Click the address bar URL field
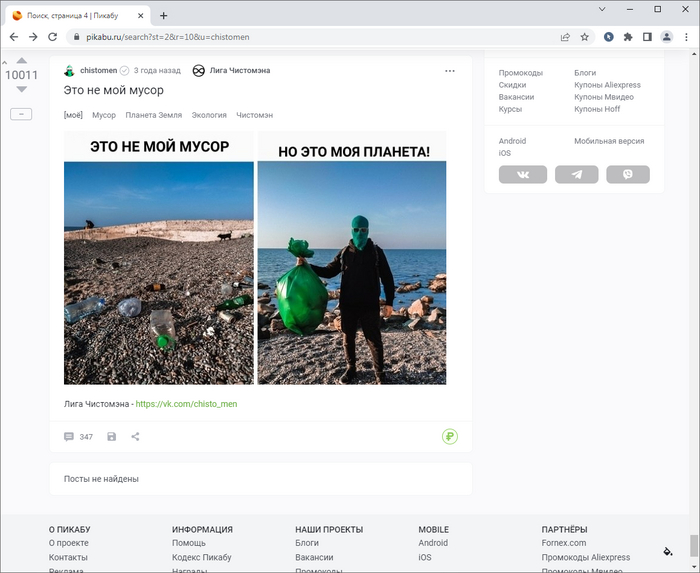 300,37
